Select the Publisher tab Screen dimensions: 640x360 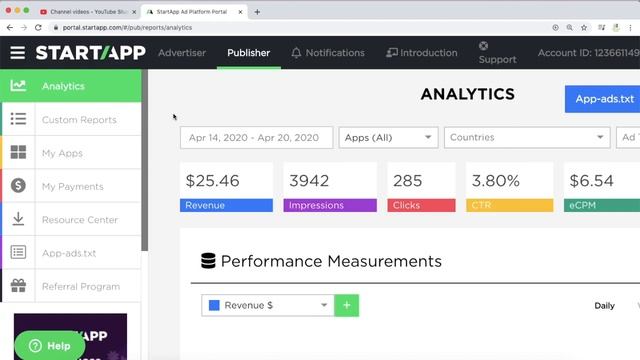(249, 53)
